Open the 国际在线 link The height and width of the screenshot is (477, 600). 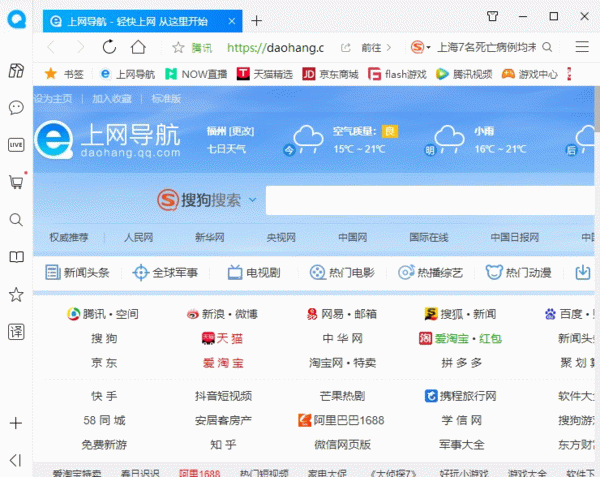pyautogui.click(x=429, y=238)
